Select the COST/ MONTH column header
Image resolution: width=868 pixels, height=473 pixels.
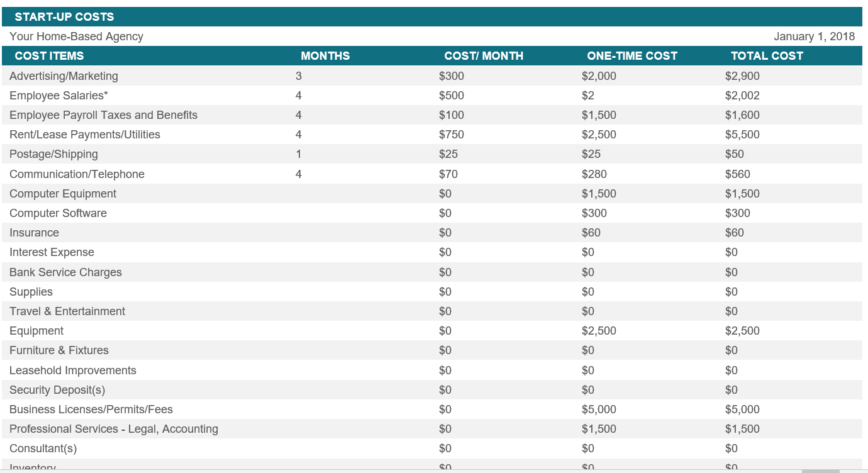click(x=483, y=56)
